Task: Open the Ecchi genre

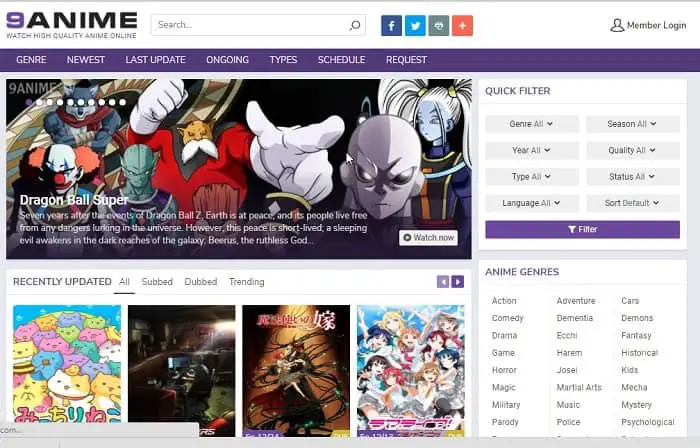Action: 567,336
